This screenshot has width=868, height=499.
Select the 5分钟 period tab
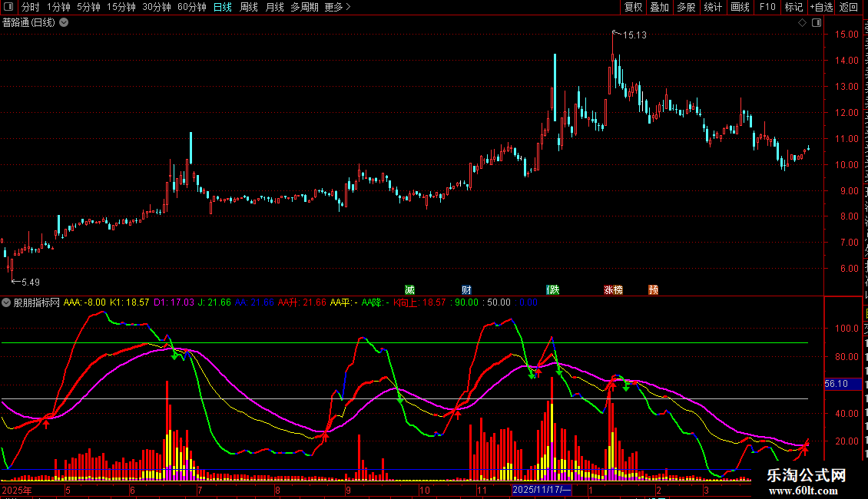point(88,7)
